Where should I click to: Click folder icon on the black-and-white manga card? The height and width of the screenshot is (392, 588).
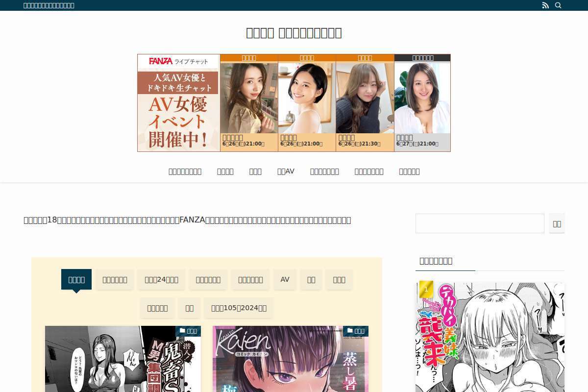183,331
